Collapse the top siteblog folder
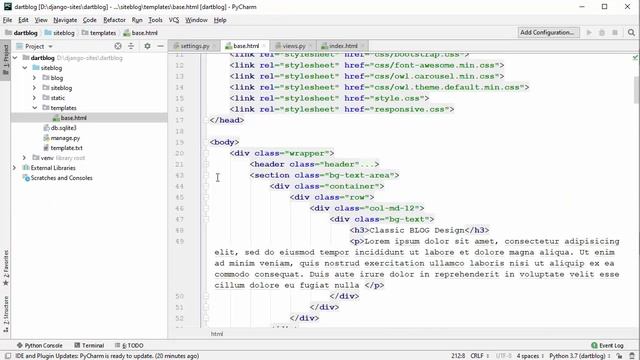The height and width of the screenshot is (360, 640). click(x=25, y=68)
